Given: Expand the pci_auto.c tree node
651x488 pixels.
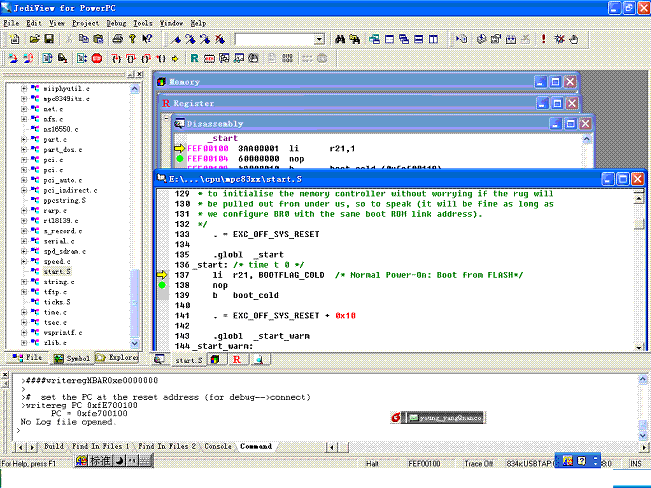Looking at the screenshot, I should coord(24,180).
